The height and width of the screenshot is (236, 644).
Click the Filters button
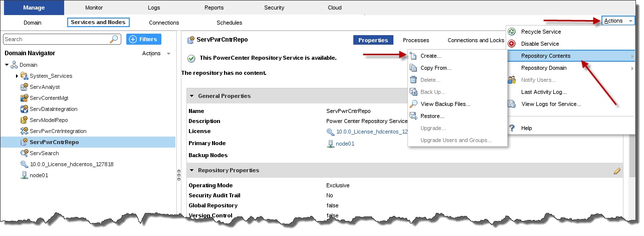[144, 39]
